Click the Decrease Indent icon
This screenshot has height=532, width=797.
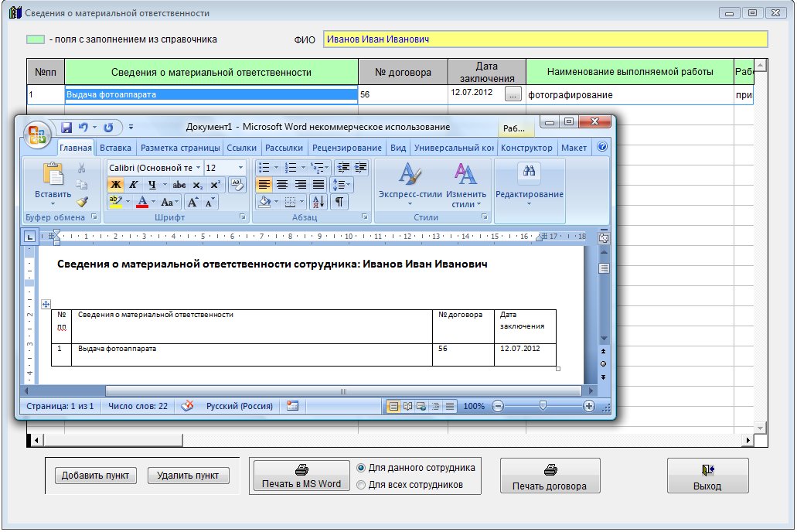(343, 167)
